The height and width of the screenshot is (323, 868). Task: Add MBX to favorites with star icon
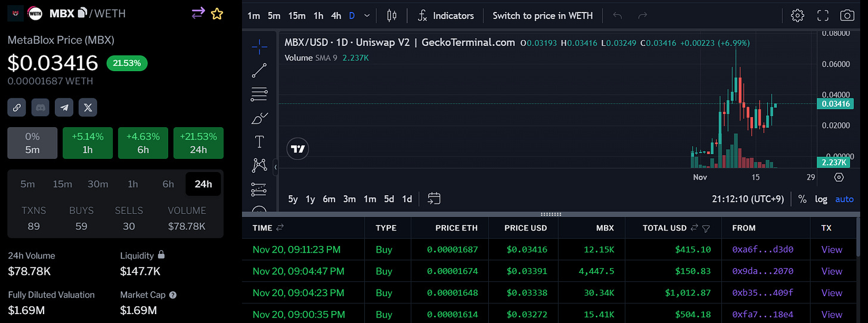(x=217, y=13)
